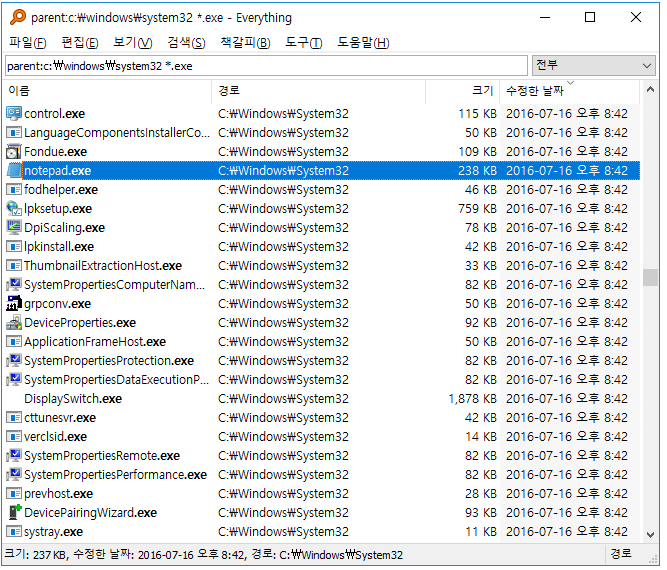Open the 검색(S) menu
667x570 pixels.
pos(186,43)
